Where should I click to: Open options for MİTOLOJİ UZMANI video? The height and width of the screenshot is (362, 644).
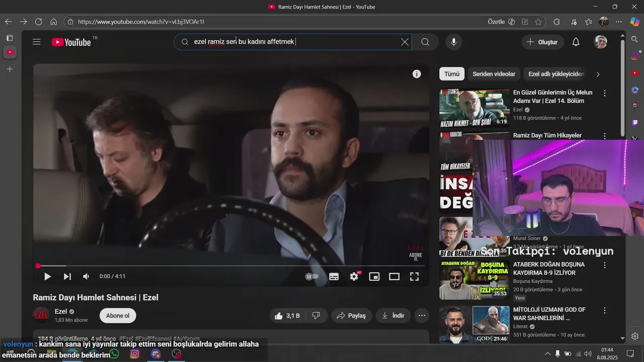pos(605,311)
